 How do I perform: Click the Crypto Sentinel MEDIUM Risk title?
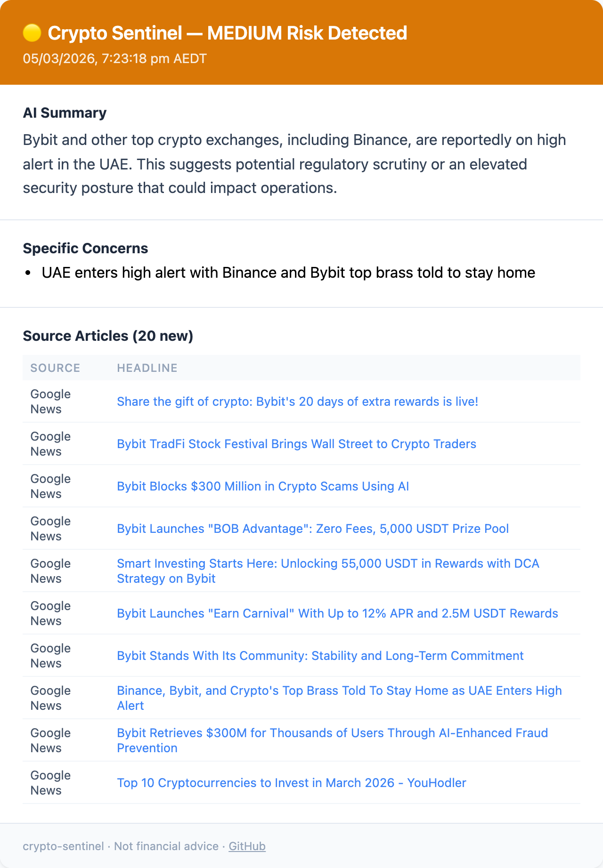tap(227, 33)
